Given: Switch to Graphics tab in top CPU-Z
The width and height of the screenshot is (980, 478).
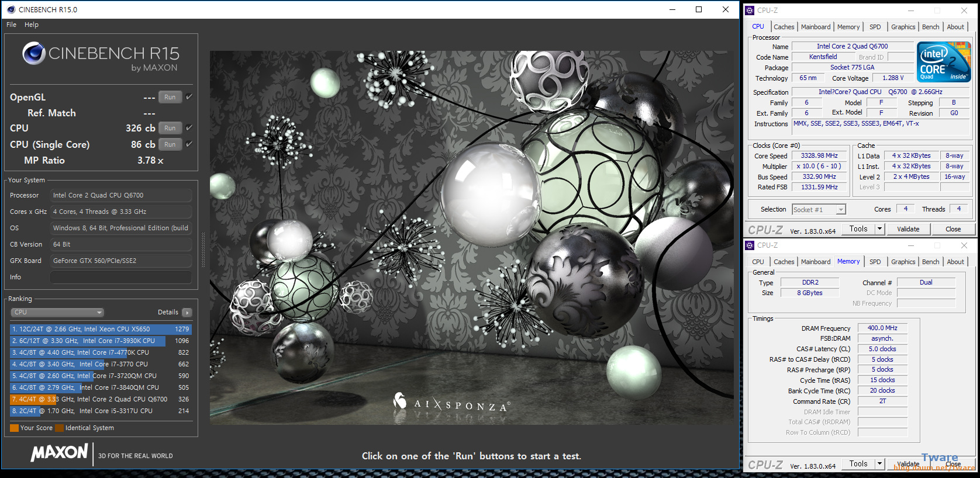Looking at the screenshot, I should tap(903, 27).
